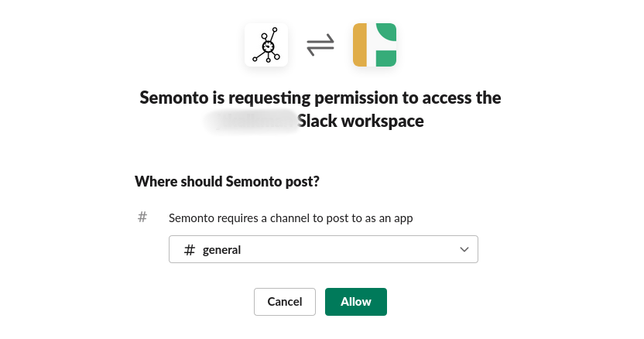Click the hash icon beside channel requirement text
This screenshot has width=644, height=339.
142,217
